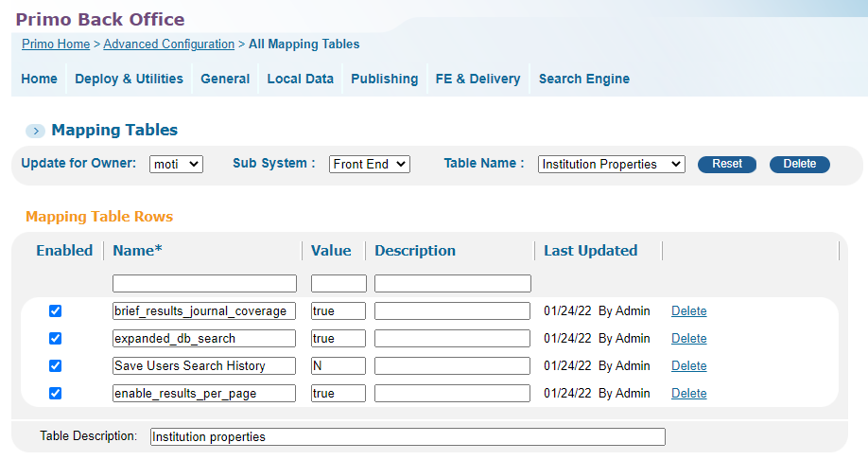Click the Table Description input field

coord(408,436)
